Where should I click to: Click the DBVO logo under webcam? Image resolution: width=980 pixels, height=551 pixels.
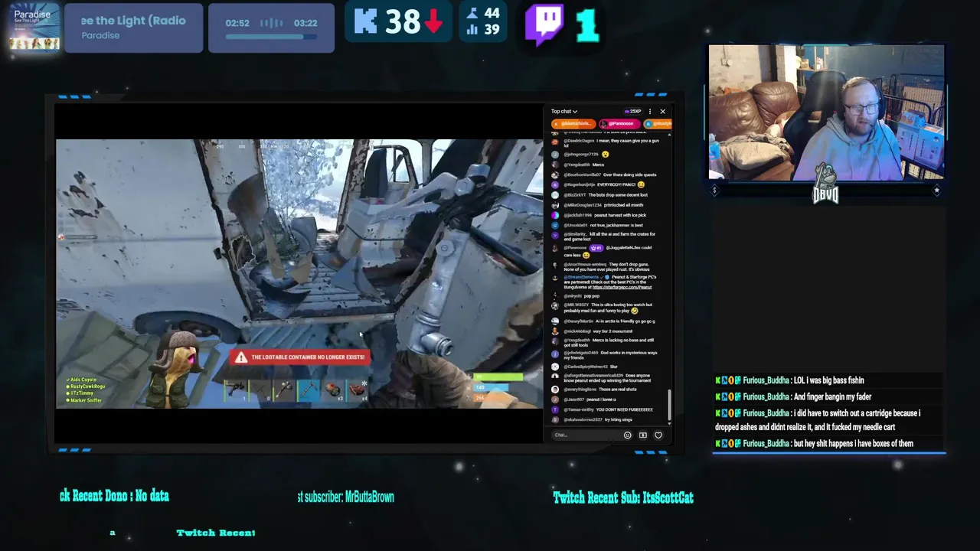point(825,184)
